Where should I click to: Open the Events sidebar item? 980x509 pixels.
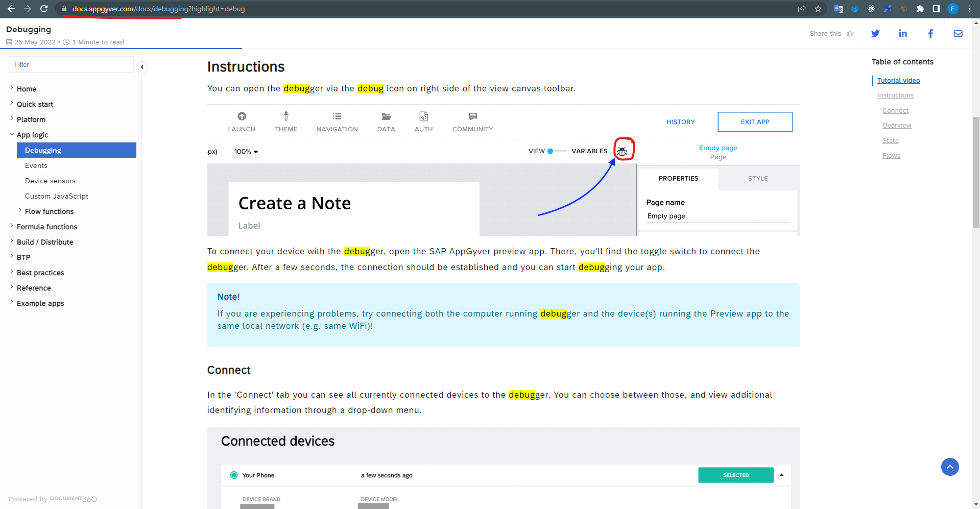(36, 165)
